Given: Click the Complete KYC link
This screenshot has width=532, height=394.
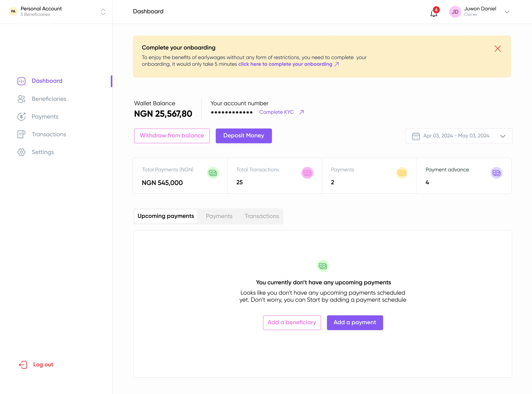Looking at the screenshot, I should pos(277,112).
